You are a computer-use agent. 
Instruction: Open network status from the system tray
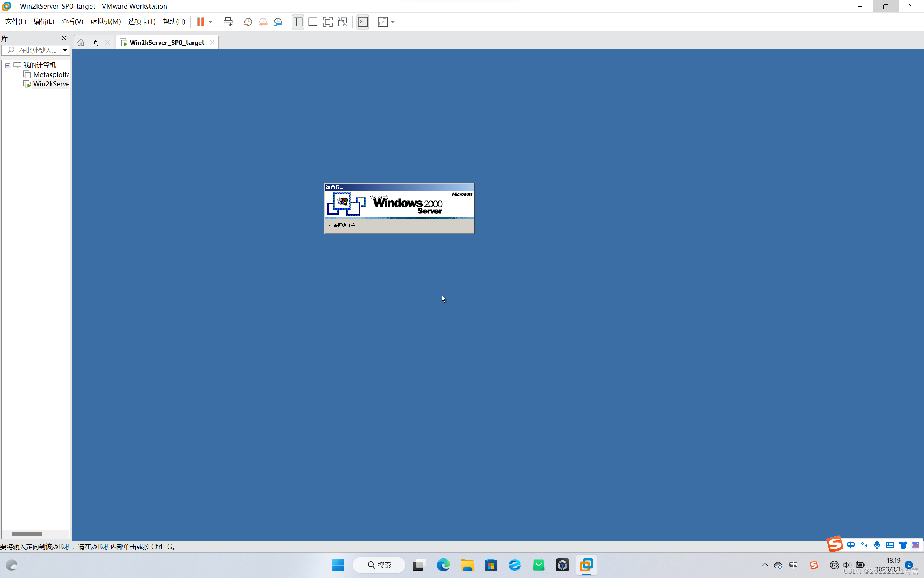coord(834,565)
